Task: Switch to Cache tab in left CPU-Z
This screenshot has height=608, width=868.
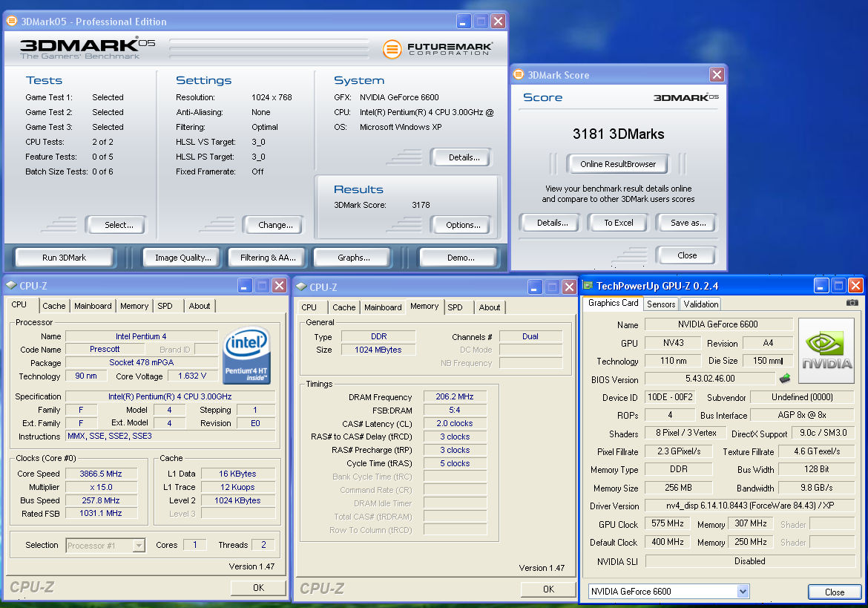Action: pos(53,306)
